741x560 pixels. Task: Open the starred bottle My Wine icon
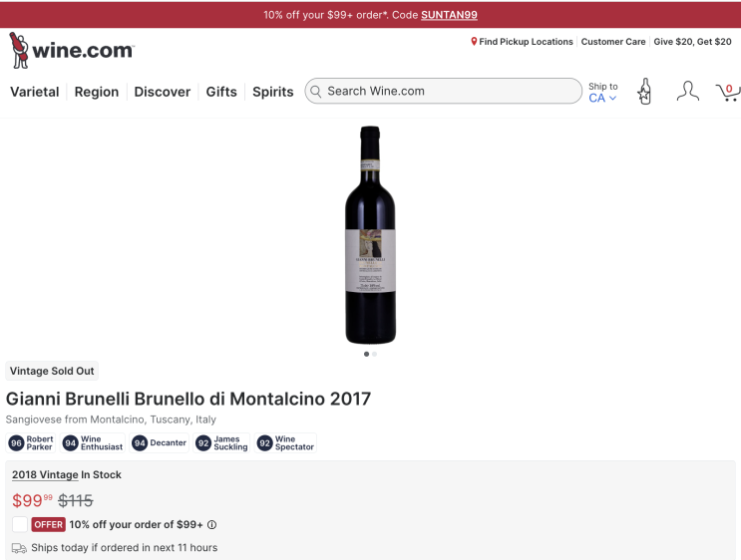click(644, 91)
